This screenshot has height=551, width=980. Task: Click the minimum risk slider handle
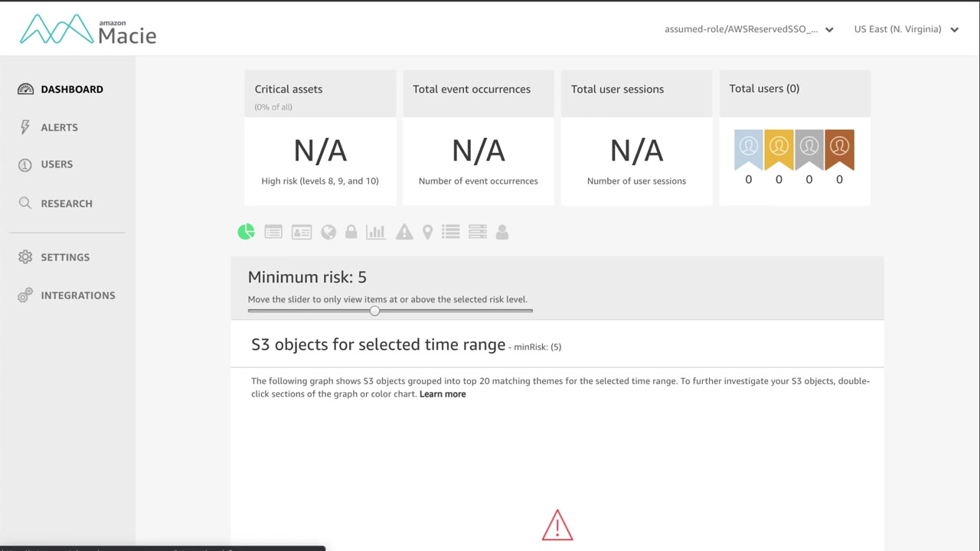pos(374,311)
